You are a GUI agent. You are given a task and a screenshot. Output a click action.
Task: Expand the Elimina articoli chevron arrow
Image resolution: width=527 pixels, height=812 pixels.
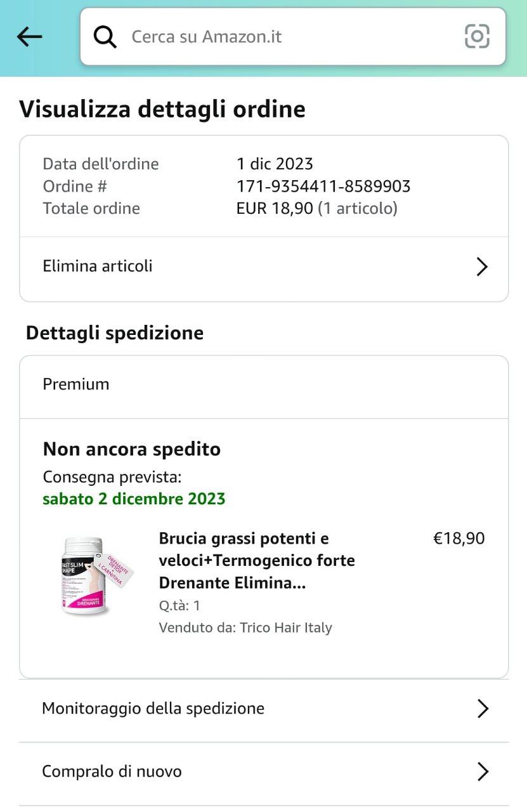pos(482,266)
